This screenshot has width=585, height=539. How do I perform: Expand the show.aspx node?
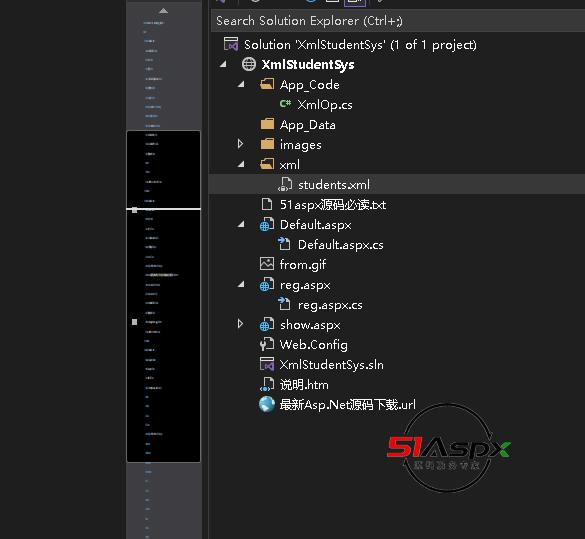pos(240,324)
